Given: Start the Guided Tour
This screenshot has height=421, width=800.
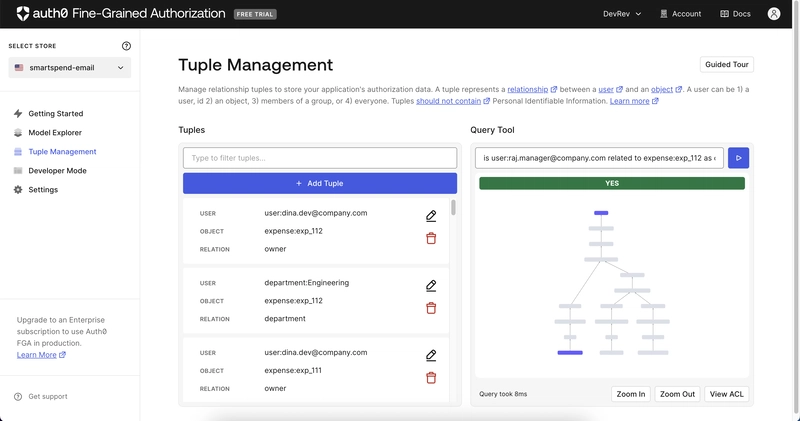Looking at the screenshot, I should point(727,65).
